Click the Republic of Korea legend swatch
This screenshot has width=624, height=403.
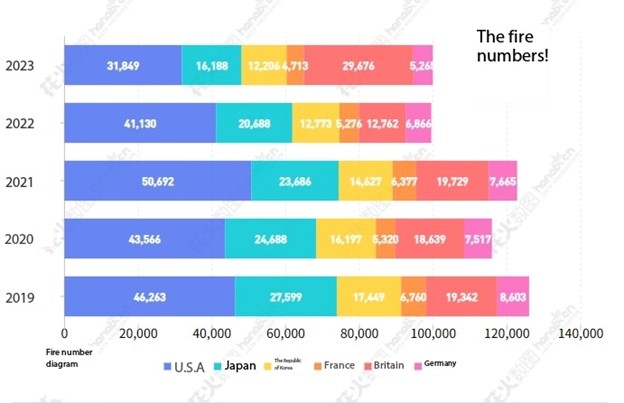pos(268,367)
